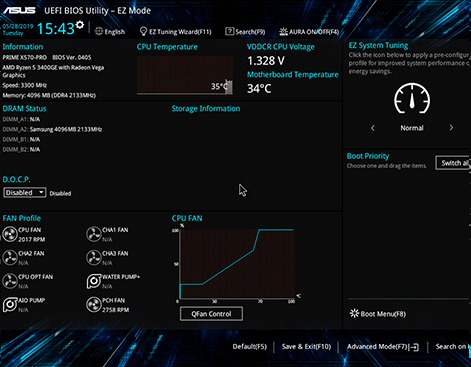Select the WATER PUMP+ icon
Screen dimensions: 471x367
(x=94, y=281)
